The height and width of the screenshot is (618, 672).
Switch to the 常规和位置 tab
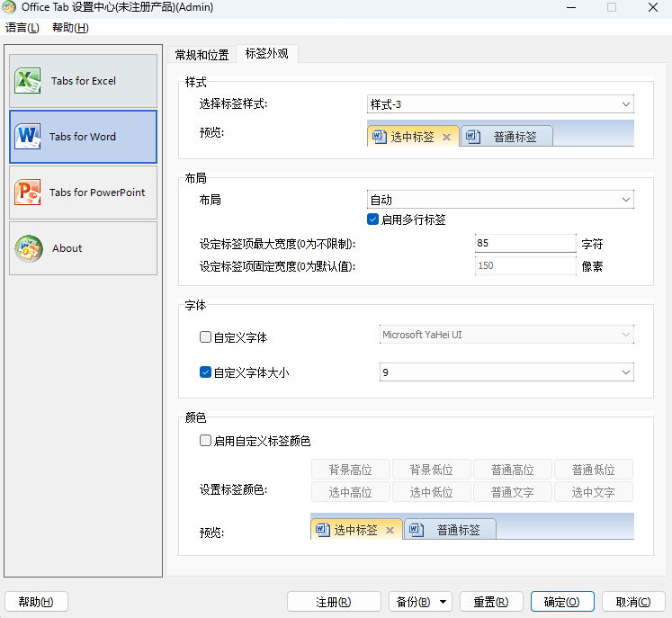point(202,55)
